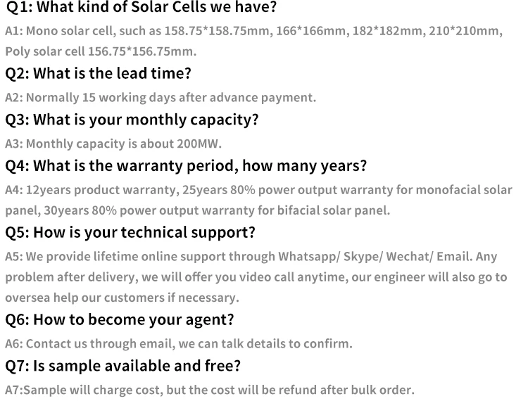
Task: Click the 30years bifacial panel warranty line
Action: coord(197,210)
